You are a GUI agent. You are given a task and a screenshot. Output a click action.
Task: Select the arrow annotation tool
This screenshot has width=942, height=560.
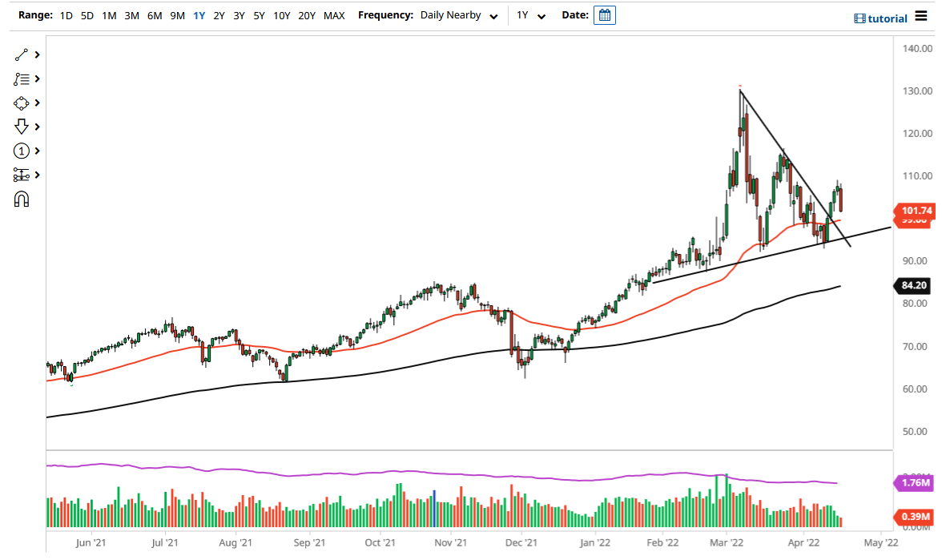[x=22, y=127]
